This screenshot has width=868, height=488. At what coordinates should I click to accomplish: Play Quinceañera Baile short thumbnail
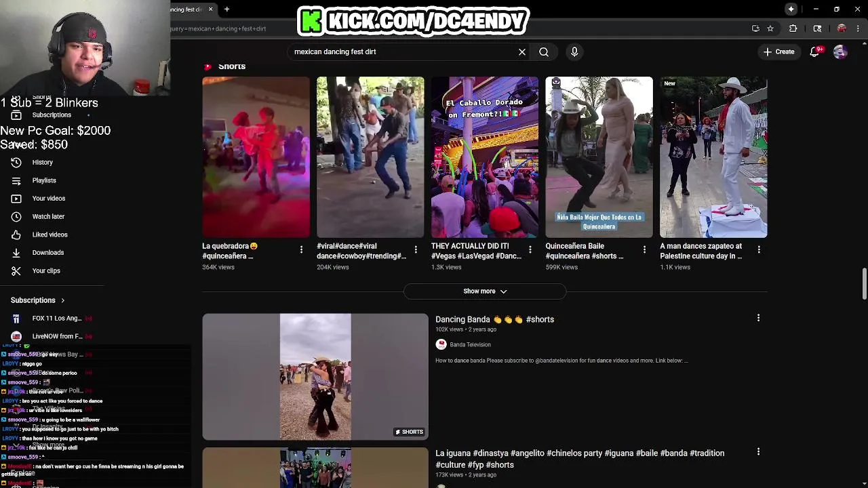[x=599, y=157]
